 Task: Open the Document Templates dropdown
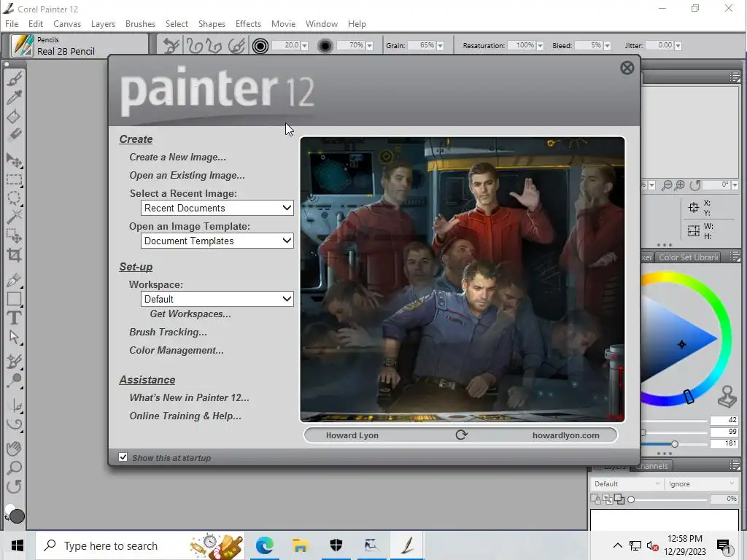[217, 241]
